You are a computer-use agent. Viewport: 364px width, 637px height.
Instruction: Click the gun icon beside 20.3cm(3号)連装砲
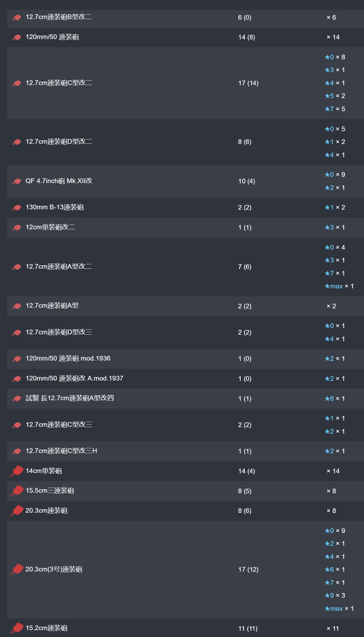click(x=17, y=570)
